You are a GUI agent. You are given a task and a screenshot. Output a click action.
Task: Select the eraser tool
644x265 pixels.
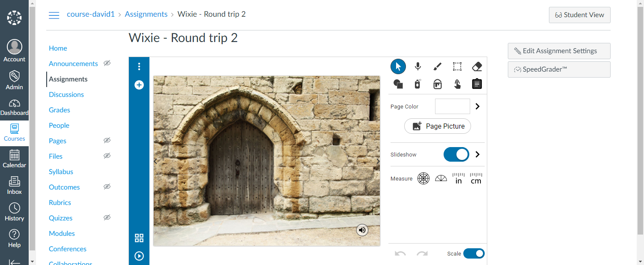point(477,66)
